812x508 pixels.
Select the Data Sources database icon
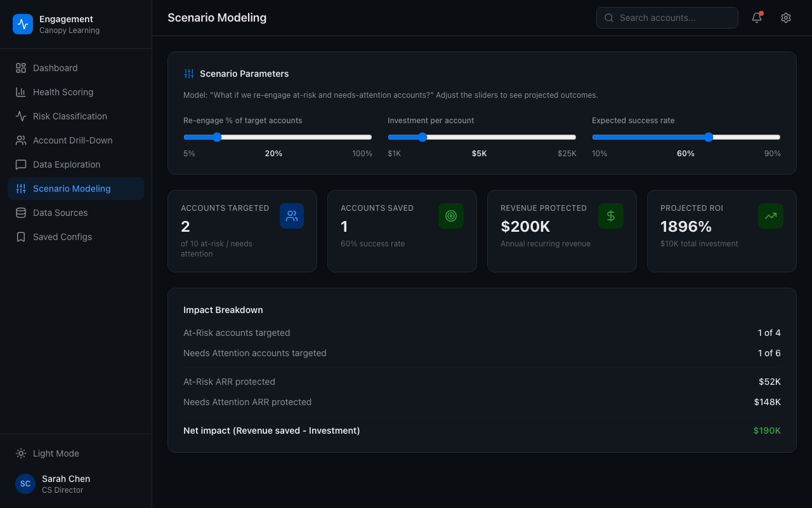pos(20,212)
